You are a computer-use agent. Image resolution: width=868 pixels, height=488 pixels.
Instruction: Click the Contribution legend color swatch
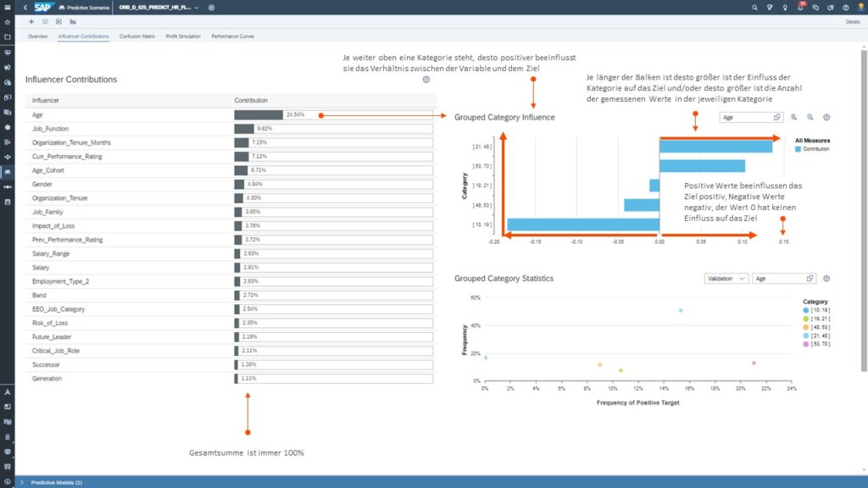(798, 148)
